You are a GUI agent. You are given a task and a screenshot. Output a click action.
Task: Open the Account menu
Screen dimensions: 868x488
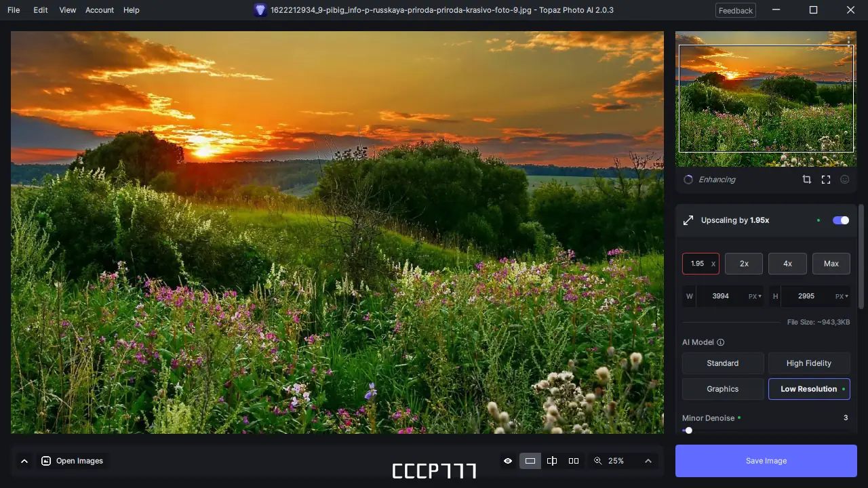click(x=99, y=9)
